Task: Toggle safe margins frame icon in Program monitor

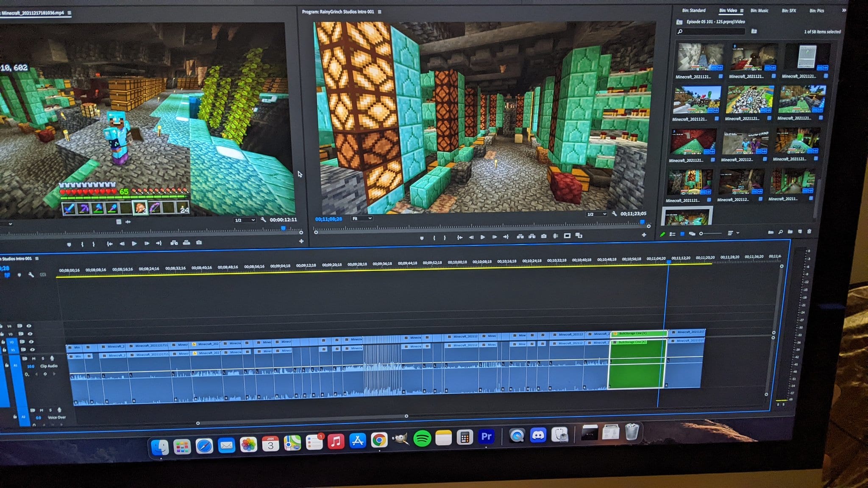Action: pos(567,236)
